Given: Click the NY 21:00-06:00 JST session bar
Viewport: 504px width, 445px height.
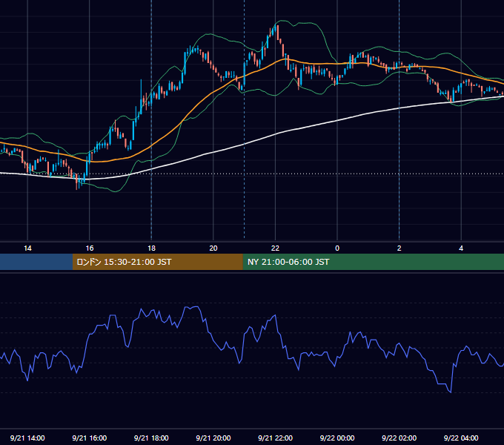Looking at the screenshot, I should (373, 262).
